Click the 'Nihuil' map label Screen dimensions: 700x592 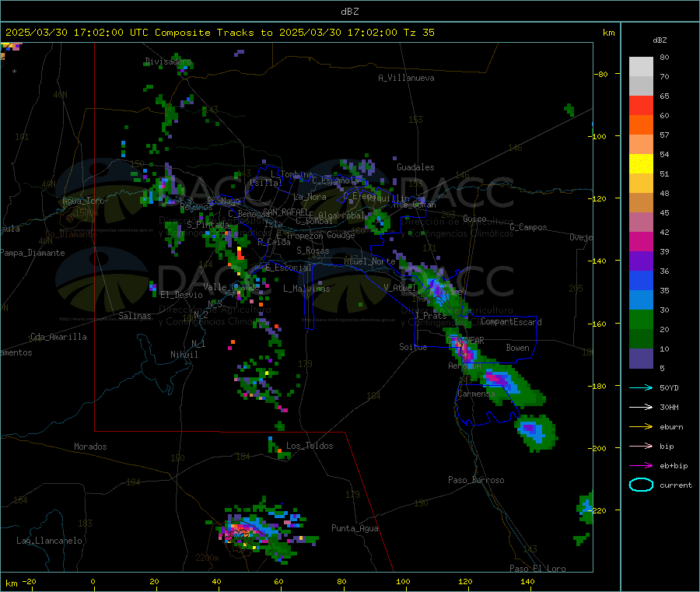tap(184, 355)
